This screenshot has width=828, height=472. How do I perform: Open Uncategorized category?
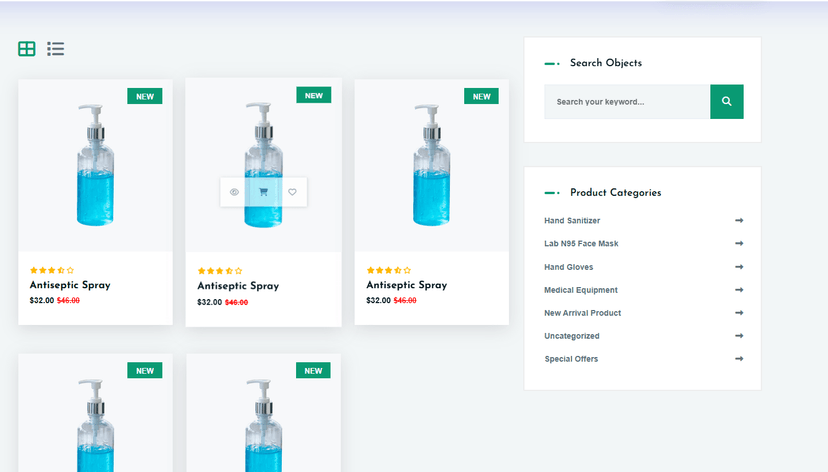pyautogui.click(x=571, y=336)
